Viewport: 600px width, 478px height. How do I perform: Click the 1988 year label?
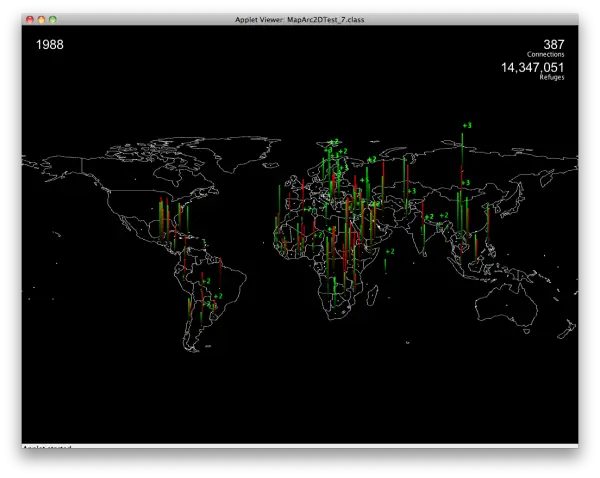(50, 45)
